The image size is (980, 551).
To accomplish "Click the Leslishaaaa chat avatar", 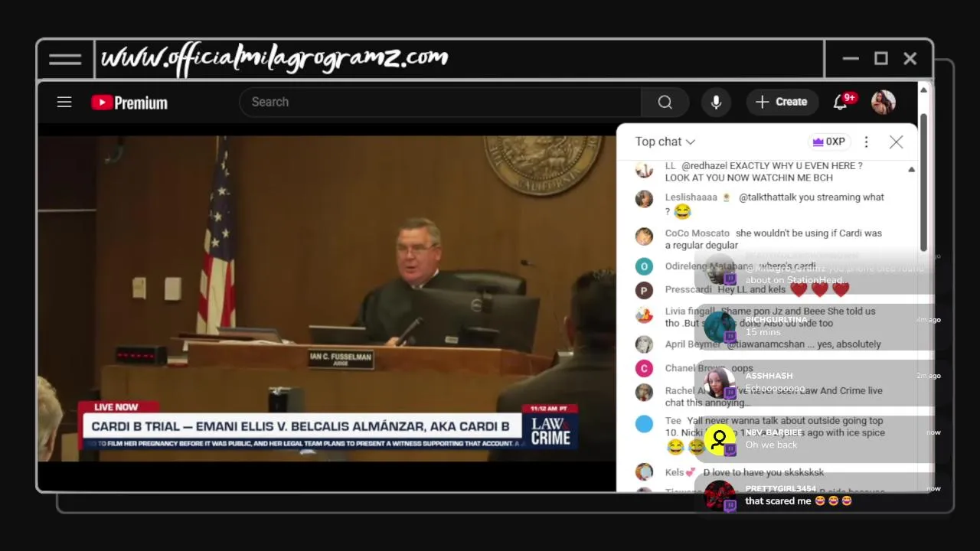I will [644, 199].
